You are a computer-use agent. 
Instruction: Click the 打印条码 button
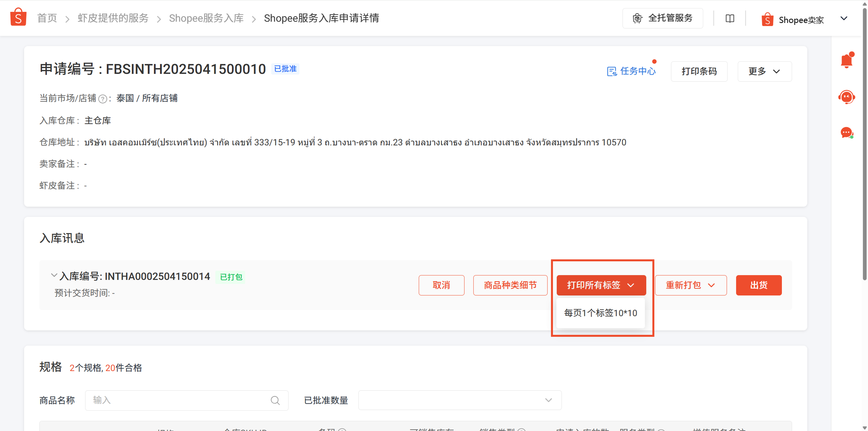tap(699, 71)
